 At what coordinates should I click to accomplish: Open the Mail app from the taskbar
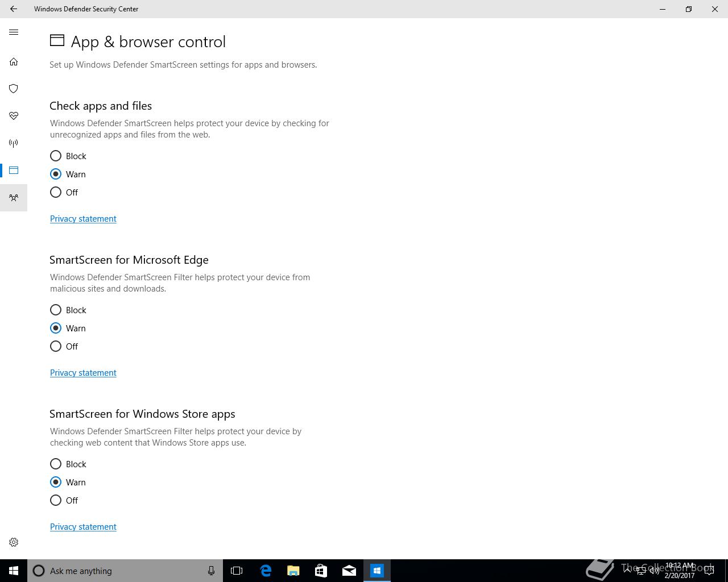point(349,571)
